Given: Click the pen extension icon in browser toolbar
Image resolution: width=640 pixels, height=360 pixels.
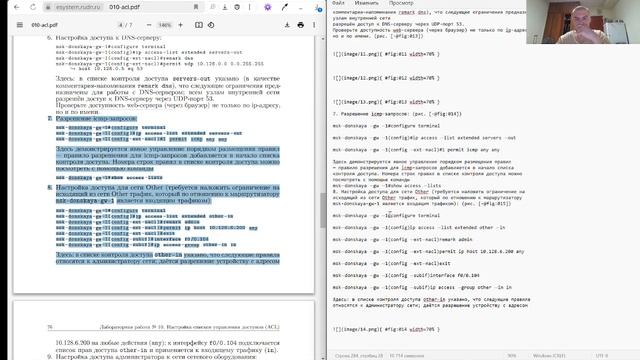Looking at the screenshot, I should [x=284, y=7].
